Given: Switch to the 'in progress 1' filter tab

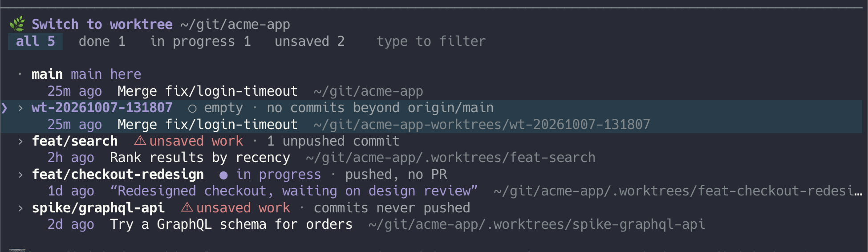Looking at the screenshot, I should click(200, 42).
